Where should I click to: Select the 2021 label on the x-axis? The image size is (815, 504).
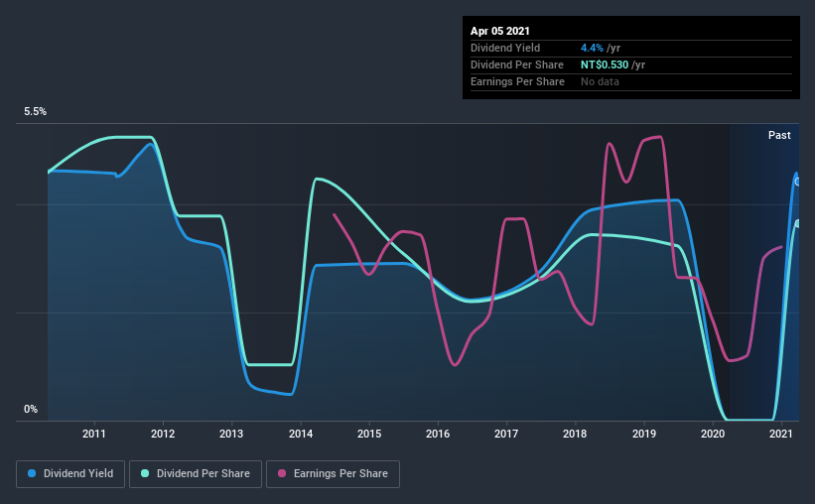click(780, 434)
